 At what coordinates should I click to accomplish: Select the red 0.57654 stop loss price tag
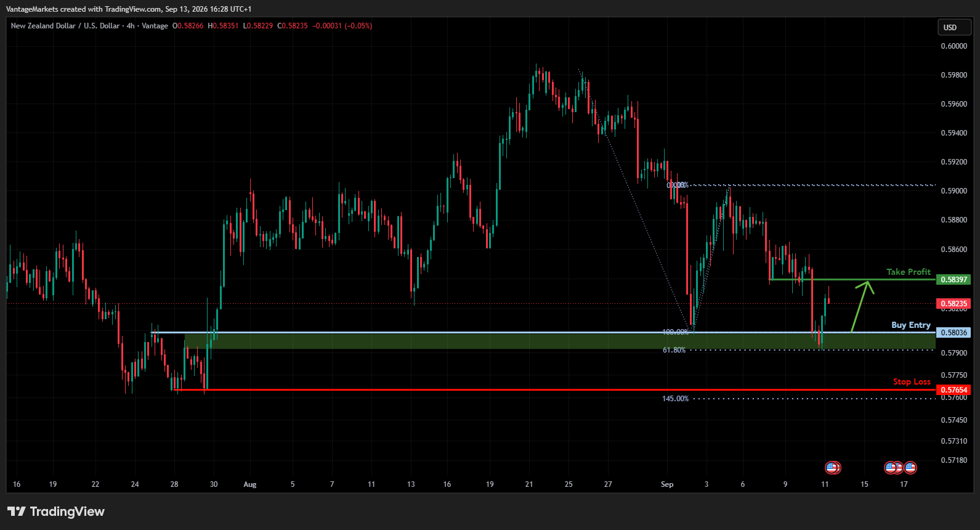(x=954, y=390)
